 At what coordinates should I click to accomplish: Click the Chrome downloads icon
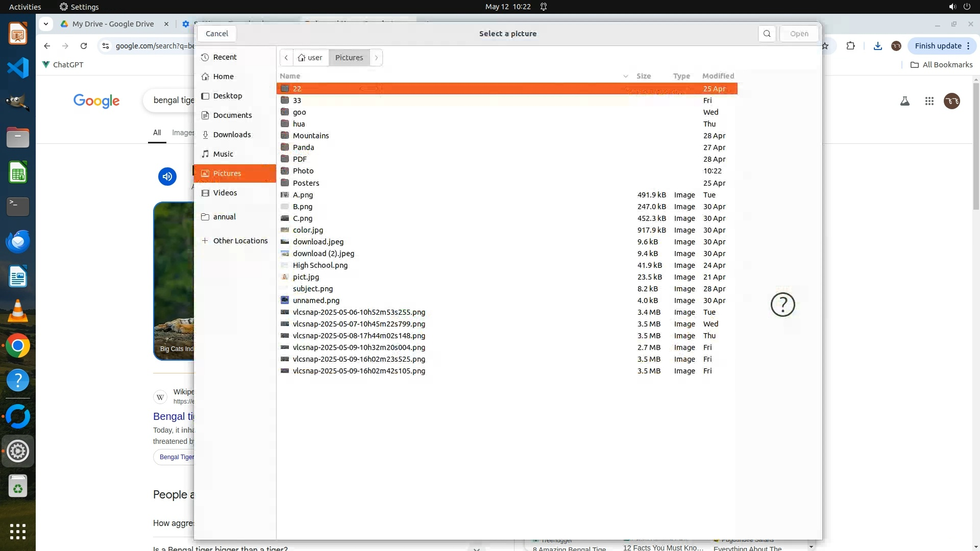pos(877,46)
